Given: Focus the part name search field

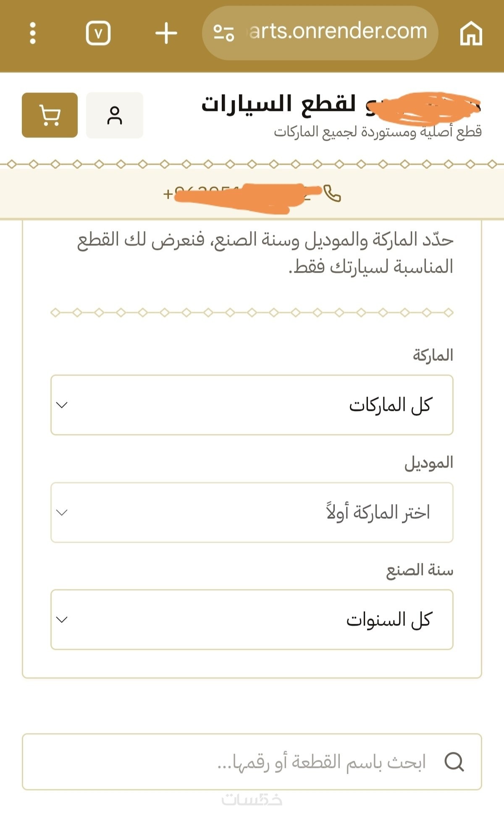Looking at the screenshot, I should click(252, 762).
